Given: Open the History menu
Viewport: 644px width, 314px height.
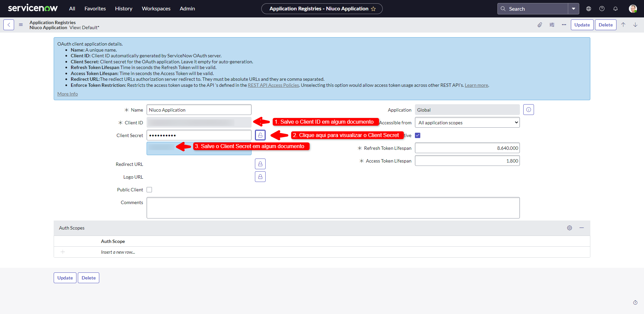Looking at the screenshot, I should [x=123, y=9].
